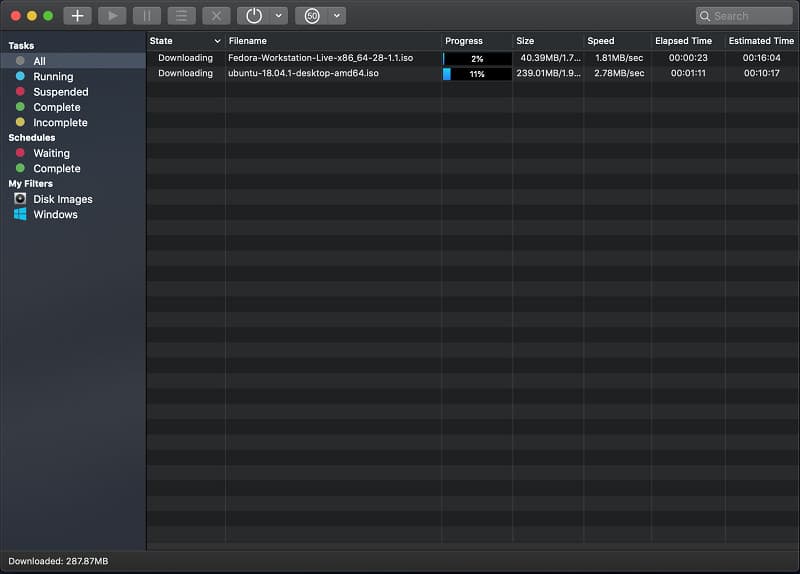Show Running tasks in sidebar
Viewport: 800px width, 574px height.
coord(53,76)
